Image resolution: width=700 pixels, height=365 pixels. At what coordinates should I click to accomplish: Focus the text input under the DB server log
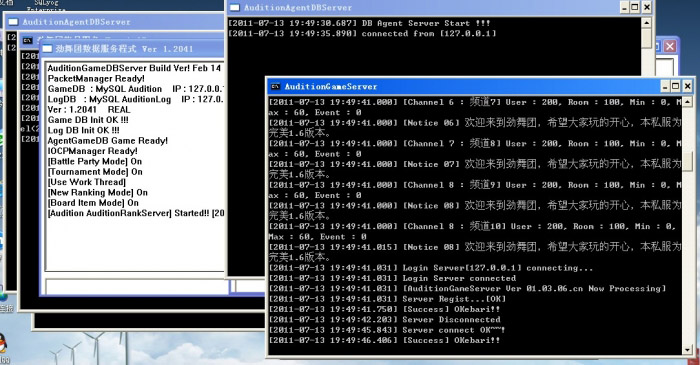click(x=136, y=286)
